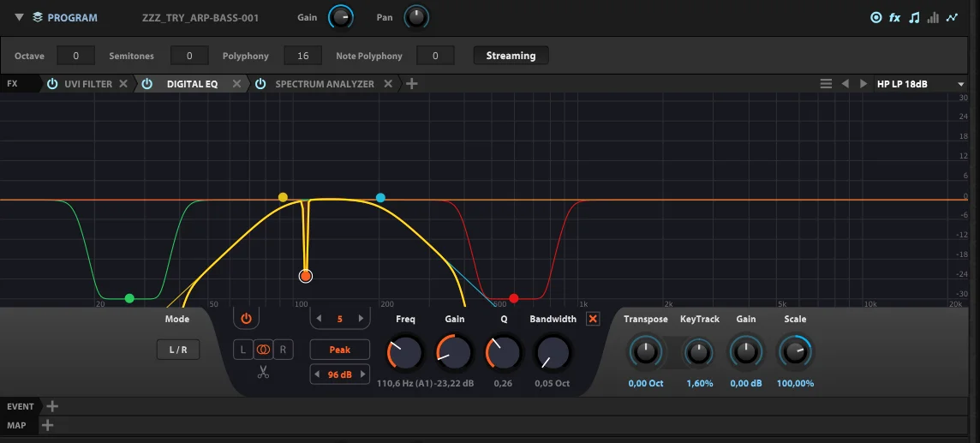Screen dimensions: 980x443
Task: Add an EVENT module with plus icon
Action: pyautogui.click(x=52, y=407)
